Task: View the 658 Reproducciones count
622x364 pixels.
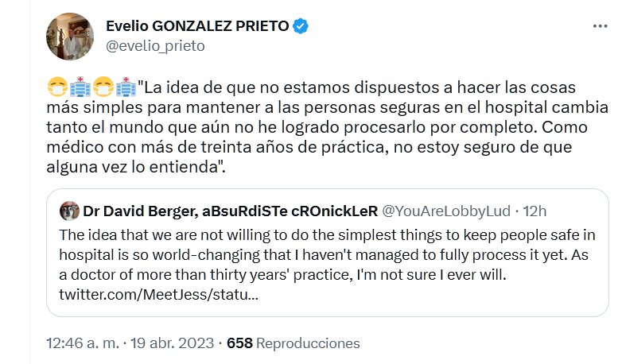Action: point(239,343)
